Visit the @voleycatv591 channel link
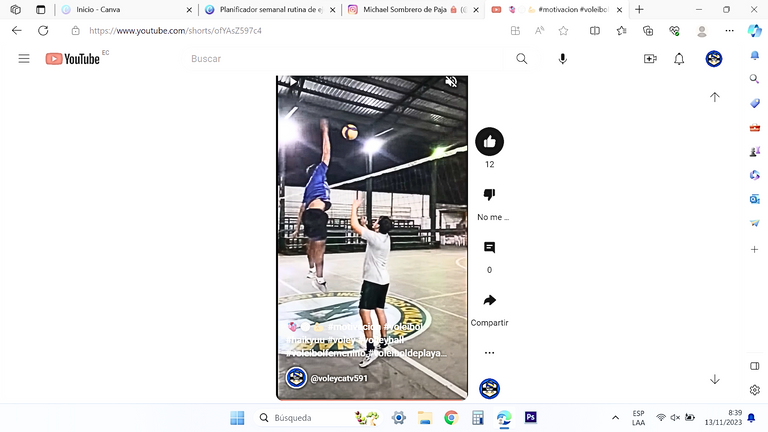 [x=339, y=378]
